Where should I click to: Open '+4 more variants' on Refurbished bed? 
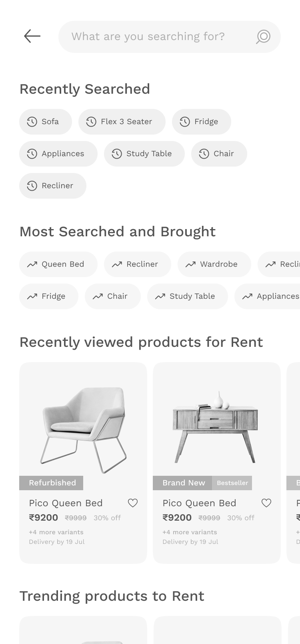56,532
